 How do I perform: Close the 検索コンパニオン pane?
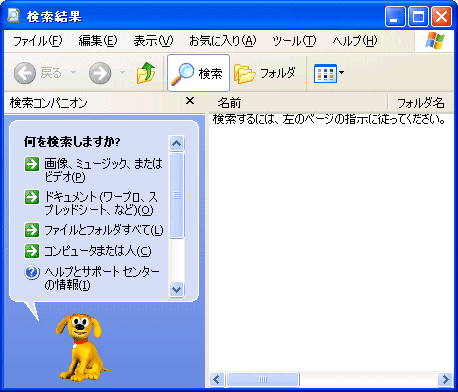click(x=190, y=100)
